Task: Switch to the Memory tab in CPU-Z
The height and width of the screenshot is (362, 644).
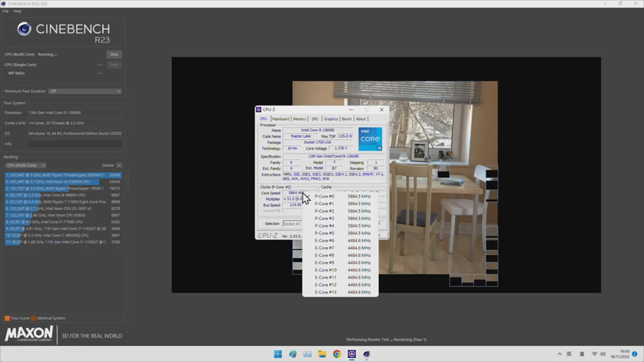Action: pos(299,119)
